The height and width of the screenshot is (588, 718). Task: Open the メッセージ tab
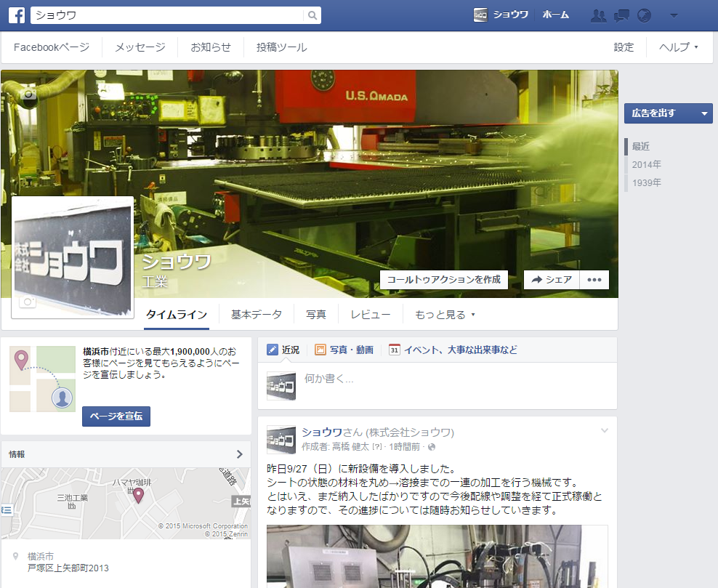(x=140, y=47)
